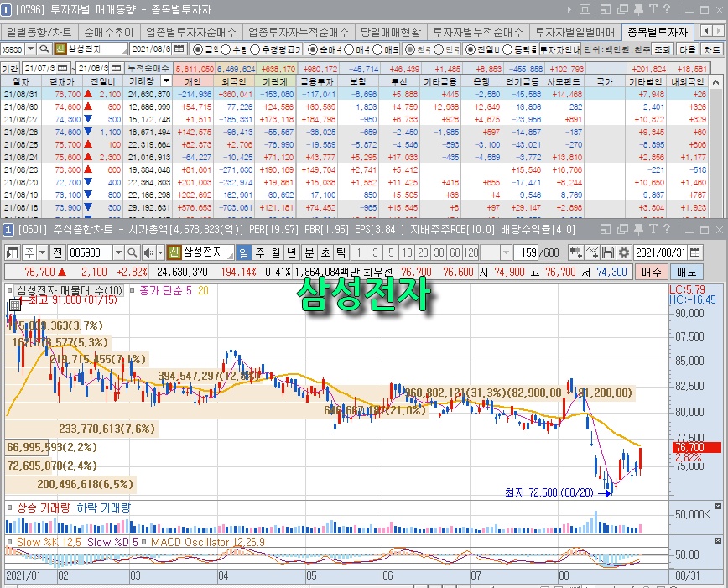This screenshot has height=588, width=728.
Task: Click the 005930 stock code input in chart window
Action: point(90,252)
